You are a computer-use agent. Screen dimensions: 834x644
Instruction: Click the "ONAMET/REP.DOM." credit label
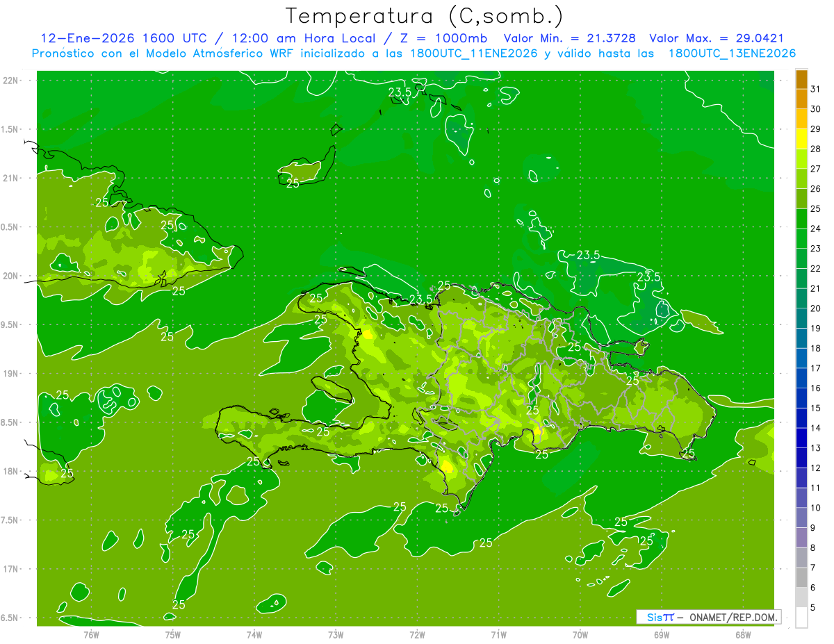pyautogui.click(x=733, y=617)
